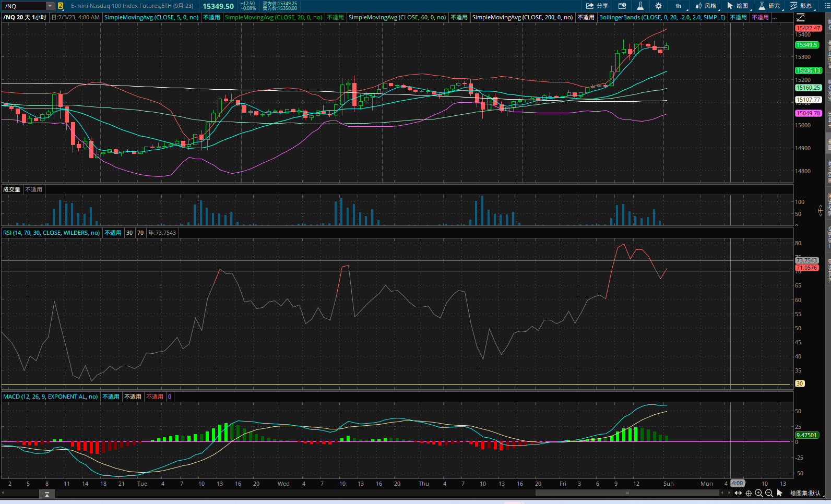Click the yellow link number 2 badge
Viewport: 831px width, 504px height.
61,6
